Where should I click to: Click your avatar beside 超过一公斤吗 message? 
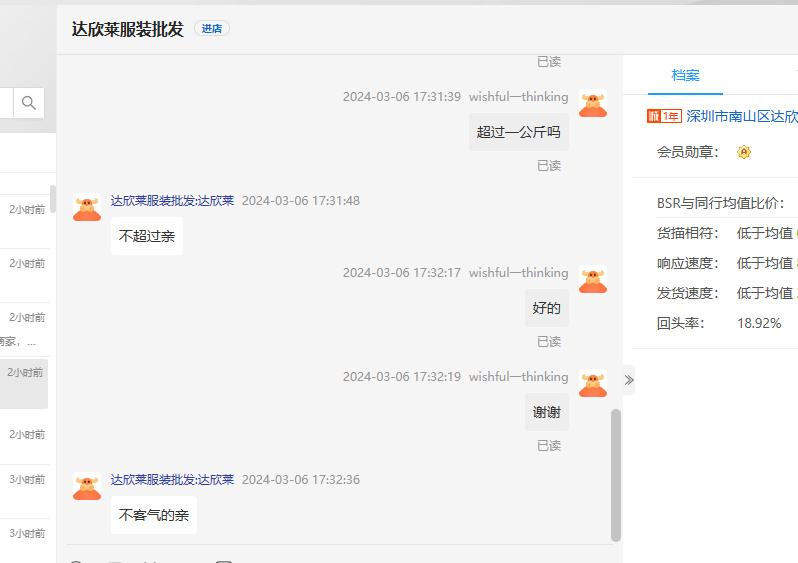593,105
